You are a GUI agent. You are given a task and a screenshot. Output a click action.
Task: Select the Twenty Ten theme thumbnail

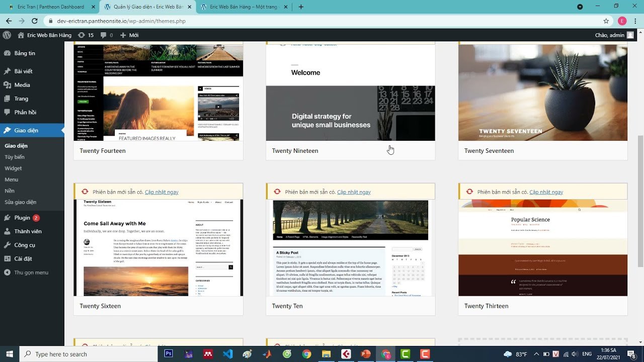click(x=351, y=248)
